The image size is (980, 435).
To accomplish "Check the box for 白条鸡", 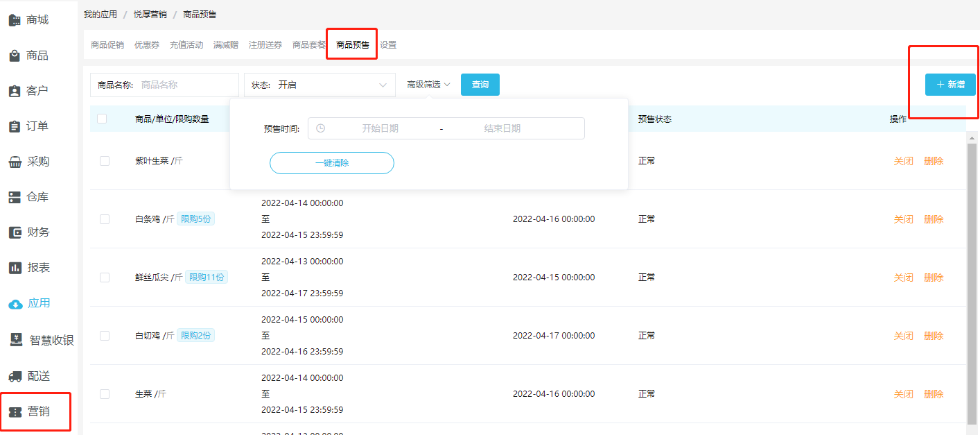I will (105, 219).
